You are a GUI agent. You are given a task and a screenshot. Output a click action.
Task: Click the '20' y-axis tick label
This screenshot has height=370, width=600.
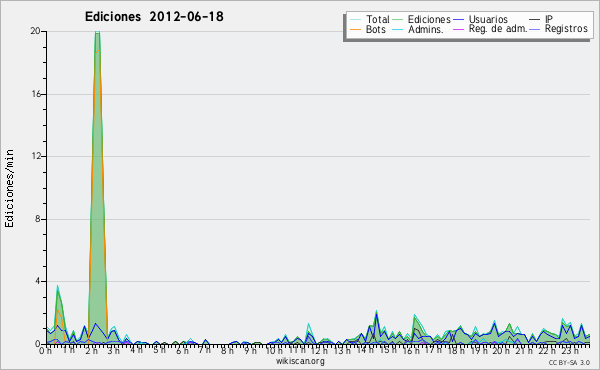(35, 31)
